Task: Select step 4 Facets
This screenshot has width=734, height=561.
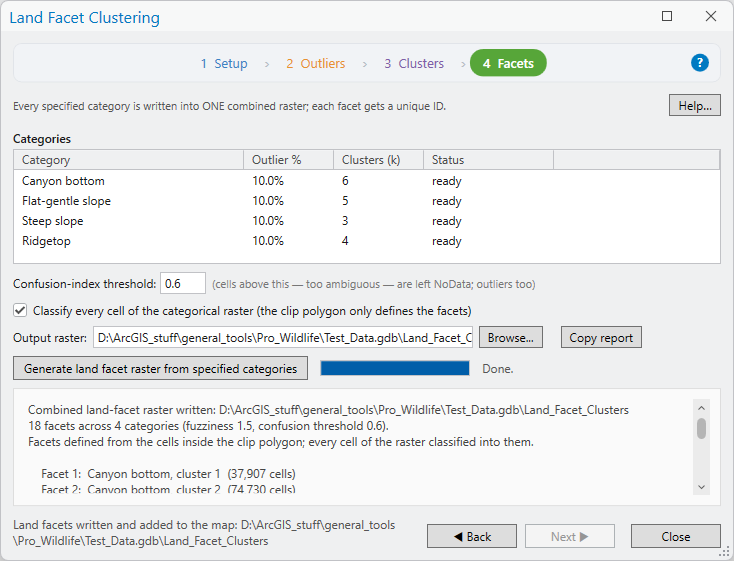Action: coord(508,63)
